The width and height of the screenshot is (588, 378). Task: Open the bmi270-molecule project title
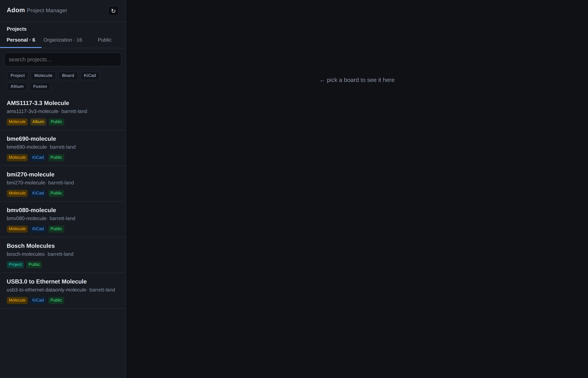(30, 175)
